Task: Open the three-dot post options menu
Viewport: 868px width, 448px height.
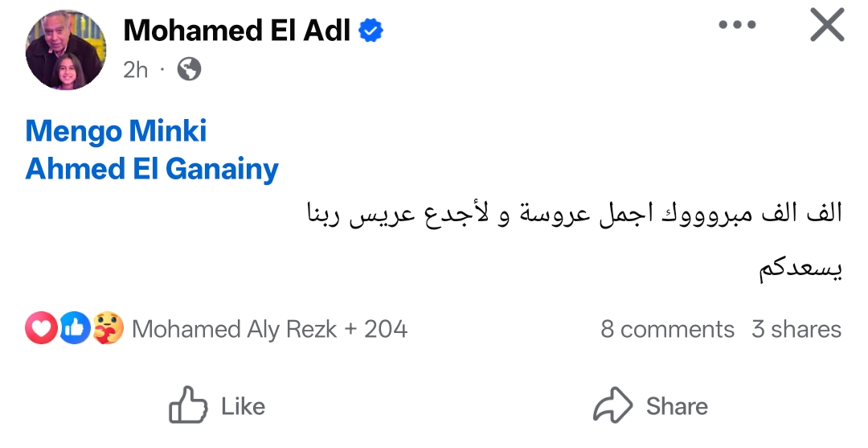Action: click(738, 25)
